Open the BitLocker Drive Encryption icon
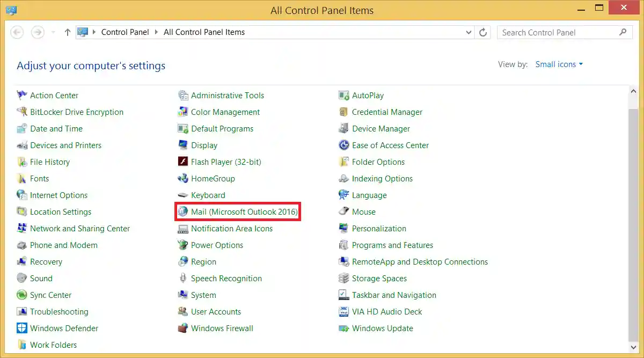The width and height of the screenshot is (644, 358). click(21, 112)
